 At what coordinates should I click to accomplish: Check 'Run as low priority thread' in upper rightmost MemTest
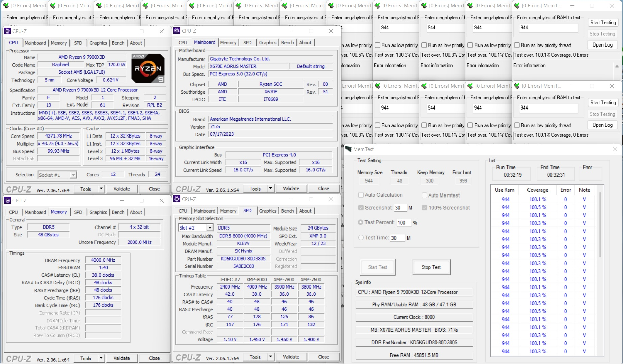click(x=517, y=45)
